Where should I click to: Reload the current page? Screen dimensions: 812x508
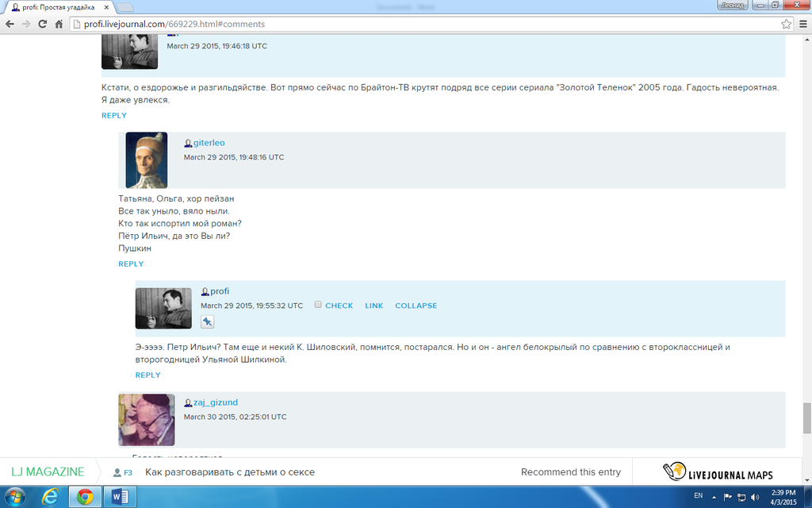click(43, 24)
